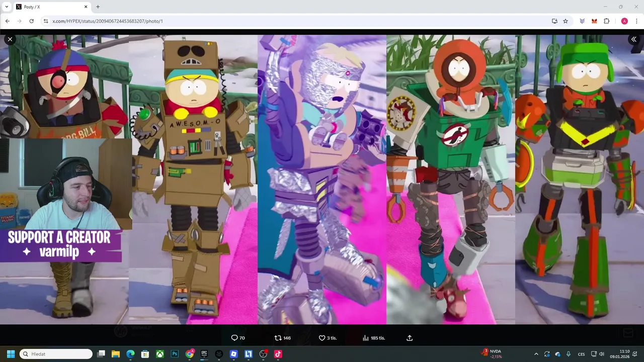Image resolution: width=644 pixels, height=362 pixels.
Task: View site information icon in the address bar
Action: click(46, 21)
